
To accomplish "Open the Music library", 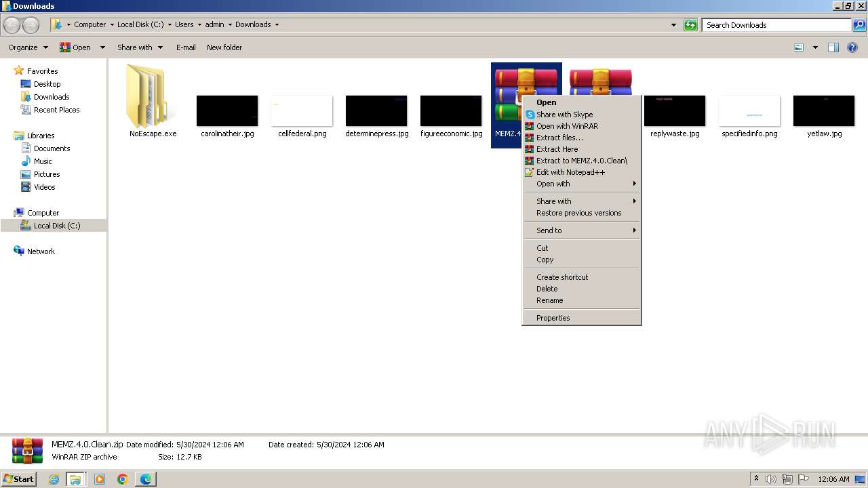I will click(43, 161).
